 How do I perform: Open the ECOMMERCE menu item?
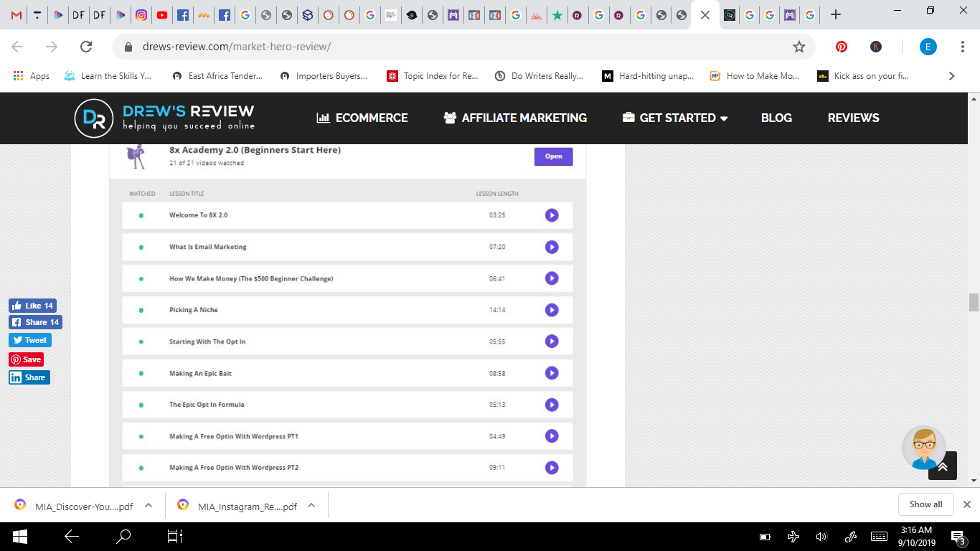pyautogui.click(x=362, y=118)
